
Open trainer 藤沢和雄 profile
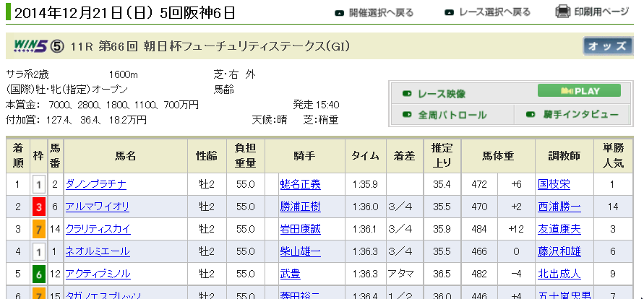pyautogui.click(x=559, y=251)
